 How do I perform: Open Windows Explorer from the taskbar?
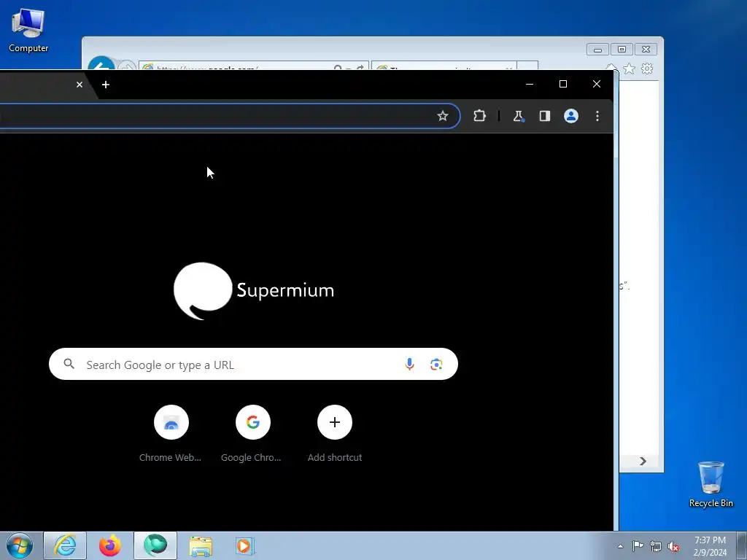pyautogui.click(x=201, y=545)
